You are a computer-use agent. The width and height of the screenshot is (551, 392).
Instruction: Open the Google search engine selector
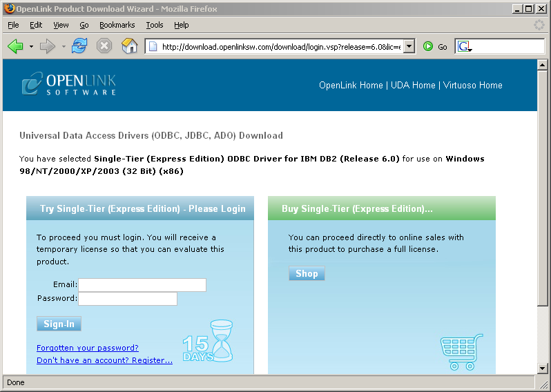[x=465, y=46]
